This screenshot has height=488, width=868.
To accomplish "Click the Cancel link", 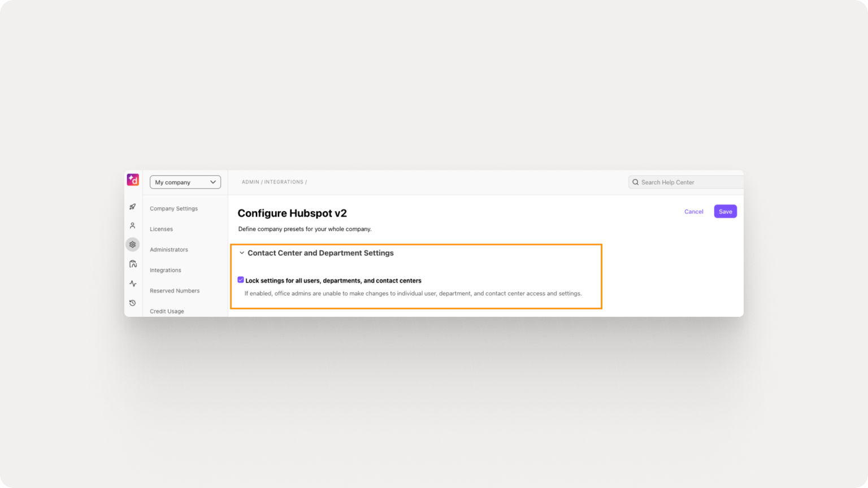I will click(x=693, y=211).
